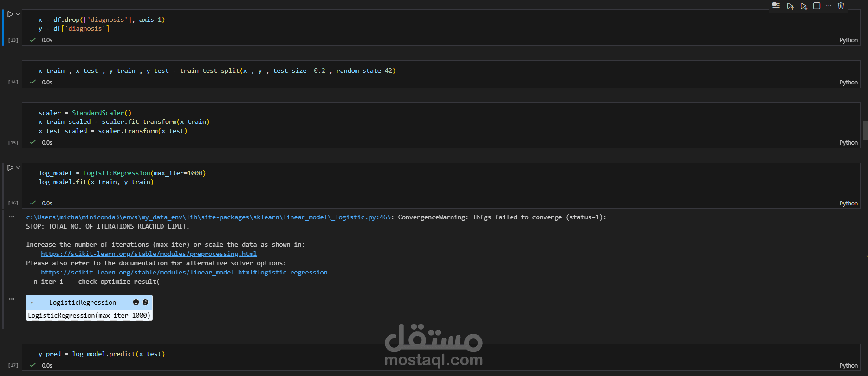Change language via Python label of cell 17
The width and height of the screenshot is (868, 376).
(x=849, y=366)
